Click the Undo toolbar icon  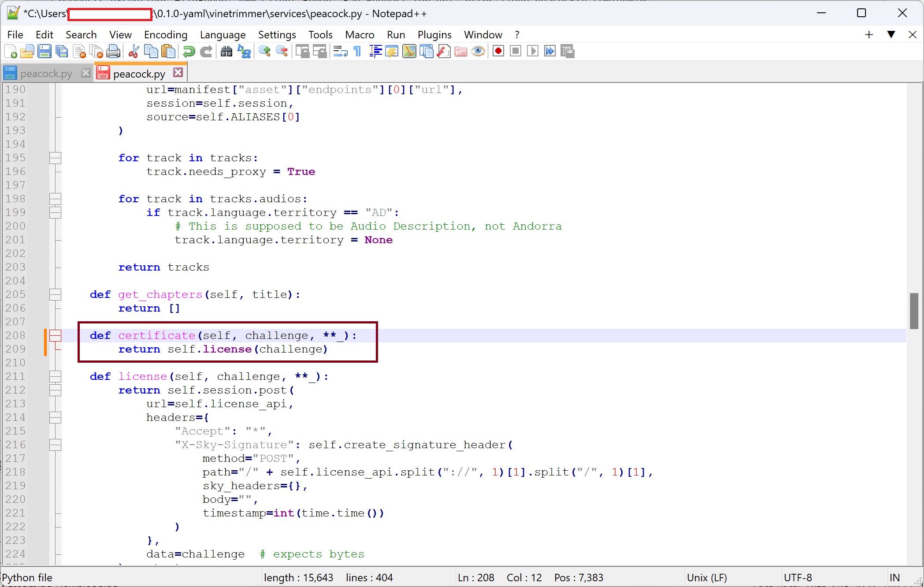click(189, 52)
